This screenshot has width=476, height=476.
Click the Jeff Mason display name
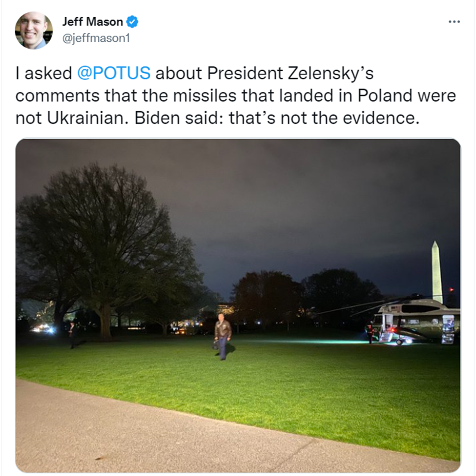(x=92, y=22)
